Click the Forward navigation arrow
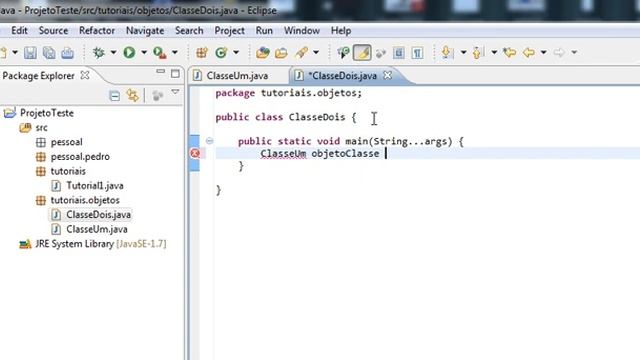 (559, 53)
